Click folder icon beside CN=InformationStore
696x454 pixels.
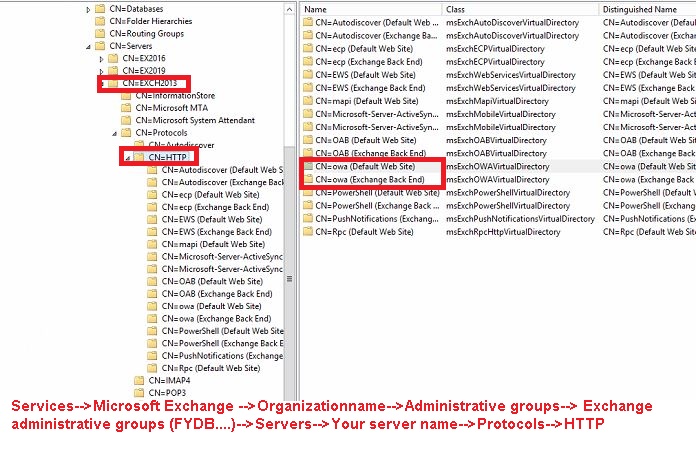(126, 95)
